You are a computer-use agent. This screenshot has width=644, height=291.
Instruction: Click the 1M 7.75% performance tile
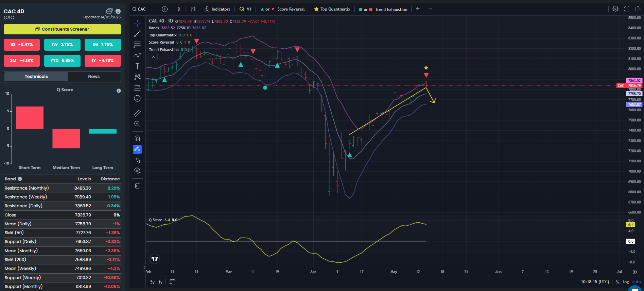[103, 45]
